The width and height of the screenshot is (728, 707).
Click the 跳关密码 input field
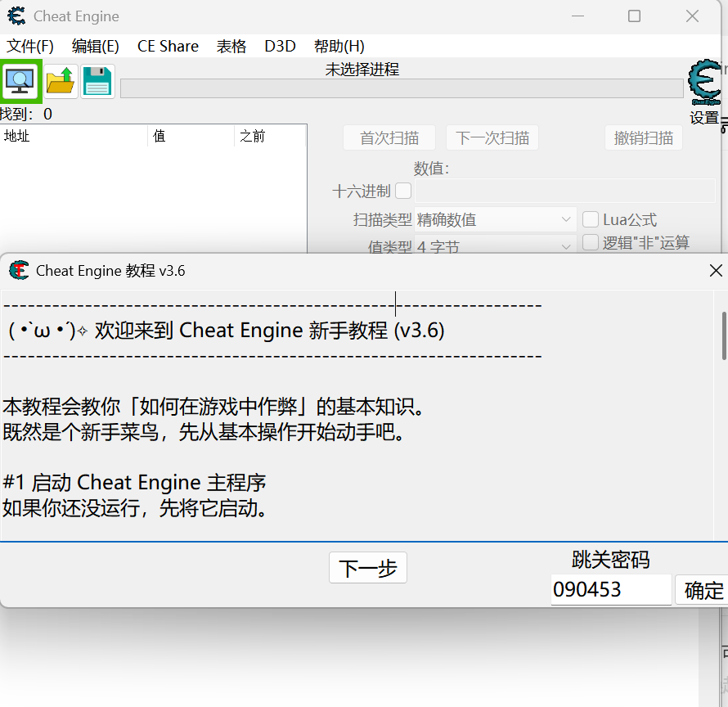(x=609, y=589)
